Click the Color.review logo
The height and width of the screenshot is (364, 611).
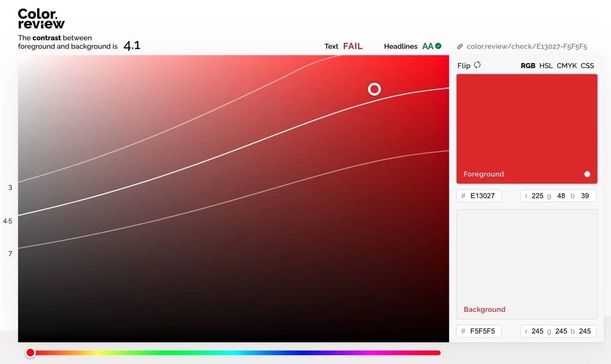[x=41, y=19]
